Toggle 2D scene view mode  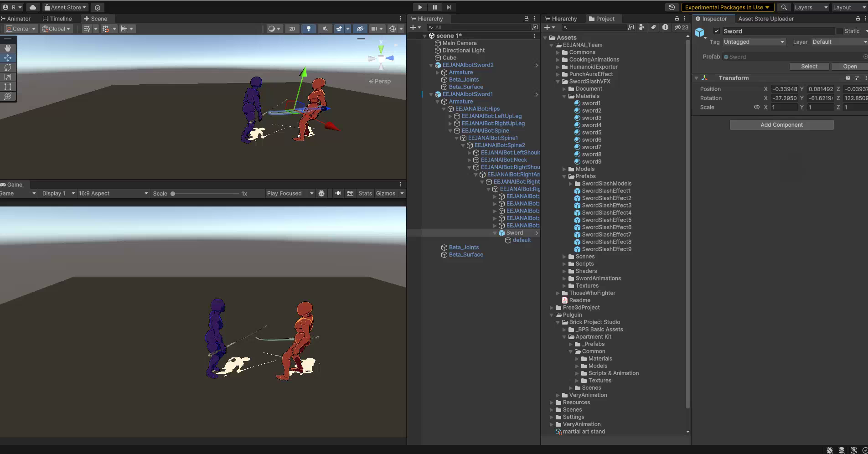[292, 29]
